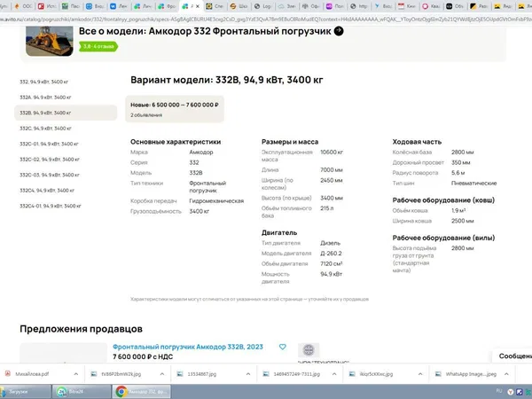The width and height of the screenshot is (532, 399).
Task: Switch to Bitrix24 app in taskbar
Action: (82, 392)
